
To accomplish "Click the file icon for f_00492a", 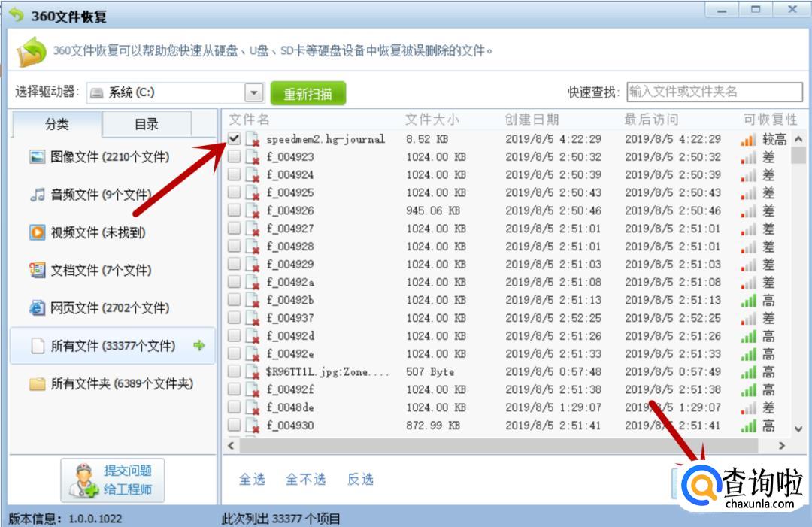I will click(253, 283).
